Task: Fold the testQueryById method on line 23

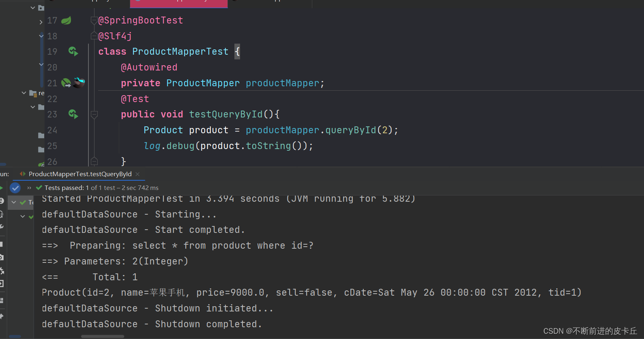Action: tap(94, 115)
